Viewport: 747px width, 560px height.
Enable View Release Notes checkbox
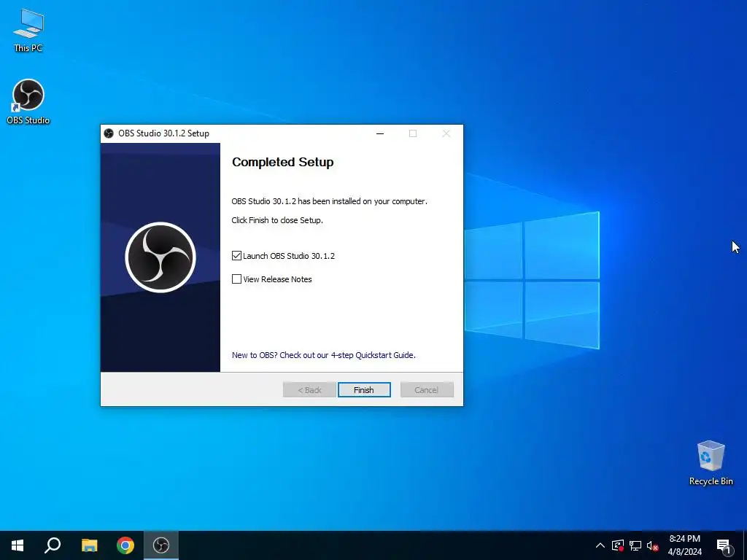click(237, 279)
